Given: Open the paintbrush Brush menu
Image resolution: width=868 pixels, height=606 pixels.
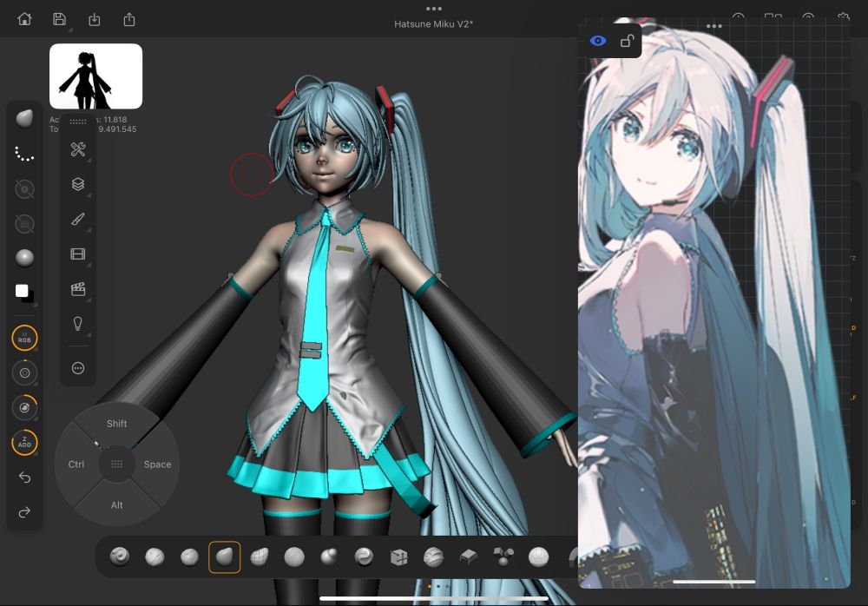Looking at the screenshot, I should click(x=78, y=220).
